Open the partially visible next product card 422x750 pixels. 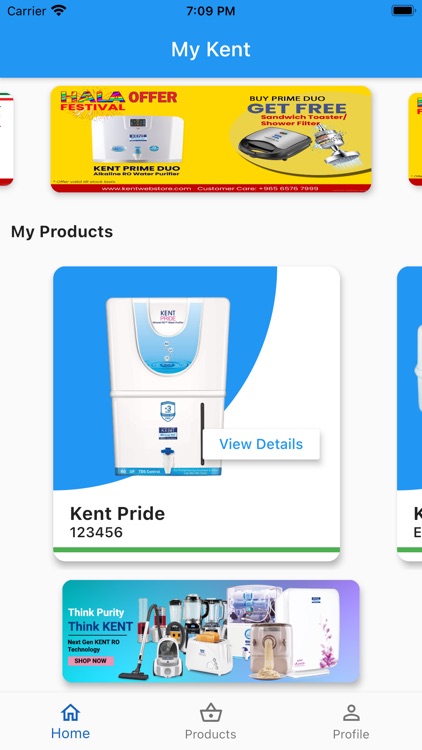pos(410,414)
